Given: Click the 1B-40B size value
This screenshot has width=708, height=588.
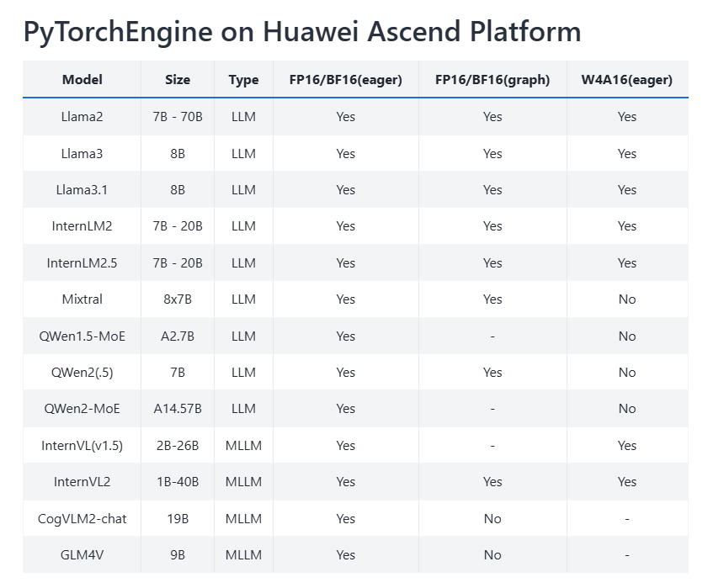Looking at the screenshot, I should 178,481.
